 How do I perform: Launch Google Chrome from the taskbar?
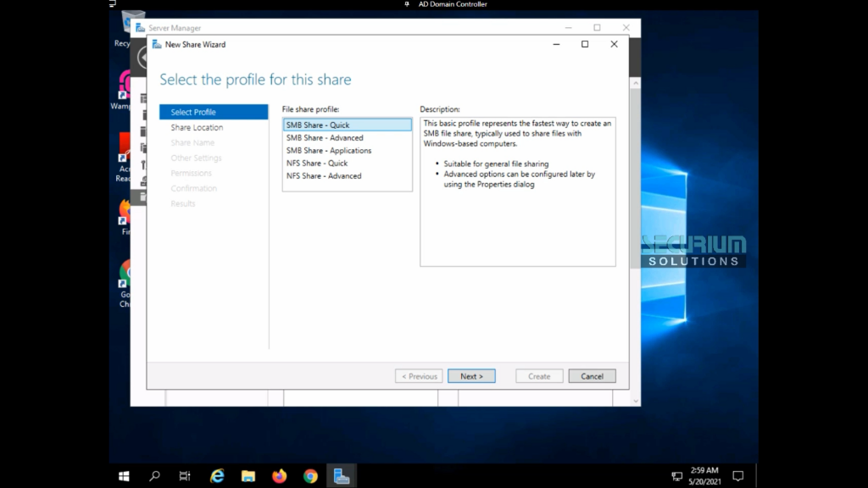(310, 476)
